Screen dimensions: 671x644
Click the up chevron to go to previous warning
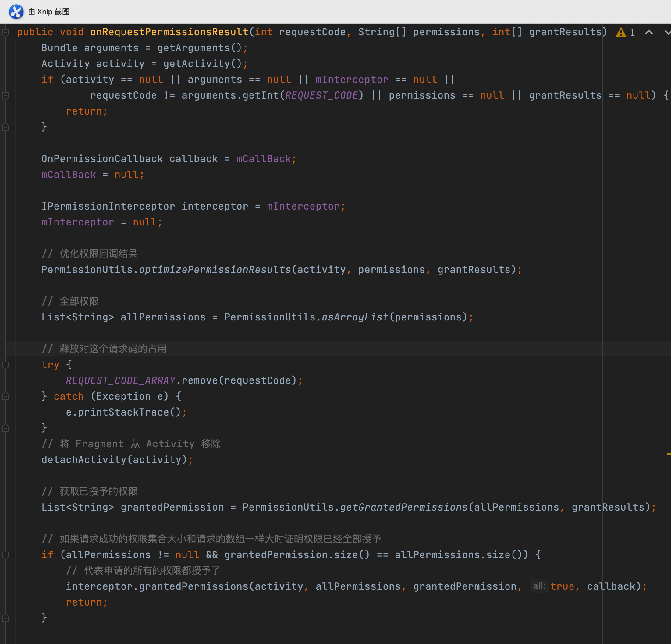click(x=649, y=32)
